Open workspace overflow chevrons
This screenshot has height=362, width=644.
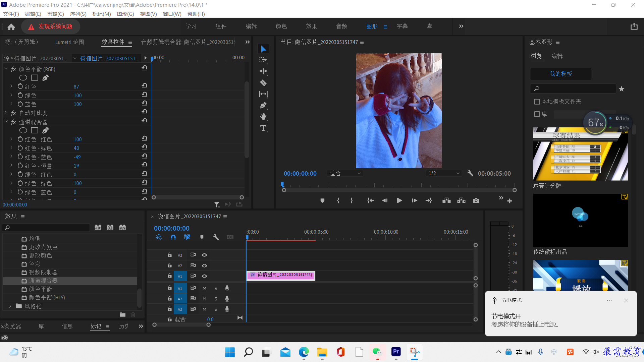[461, 26]
